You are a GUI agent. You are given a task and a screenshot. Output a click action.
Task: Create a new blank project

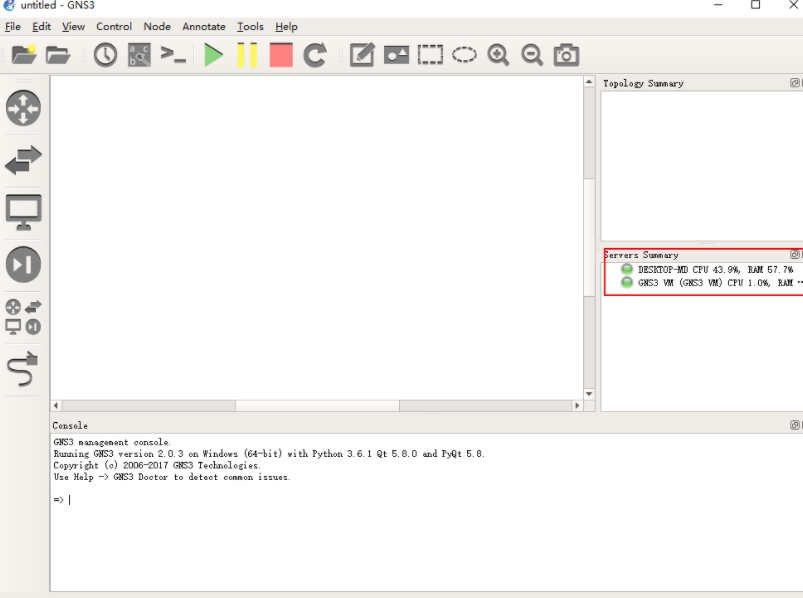click(x=24, y=55)
